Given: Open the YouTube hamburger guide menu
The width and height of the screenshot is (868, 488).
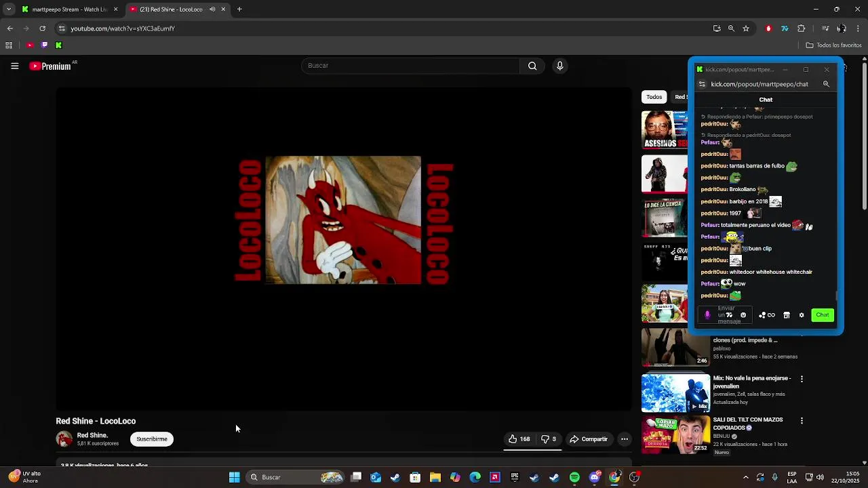Looking at the screenshot, I should coord(14,66).
